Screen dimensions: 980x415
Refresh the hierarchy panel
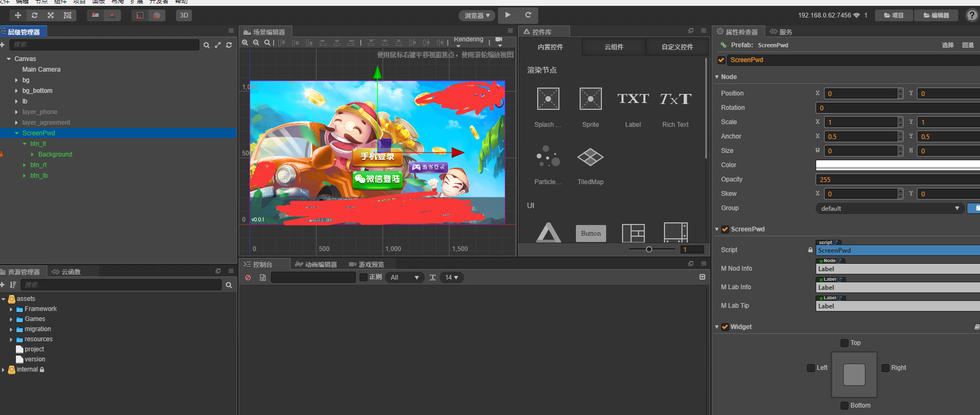coord(229,45)
